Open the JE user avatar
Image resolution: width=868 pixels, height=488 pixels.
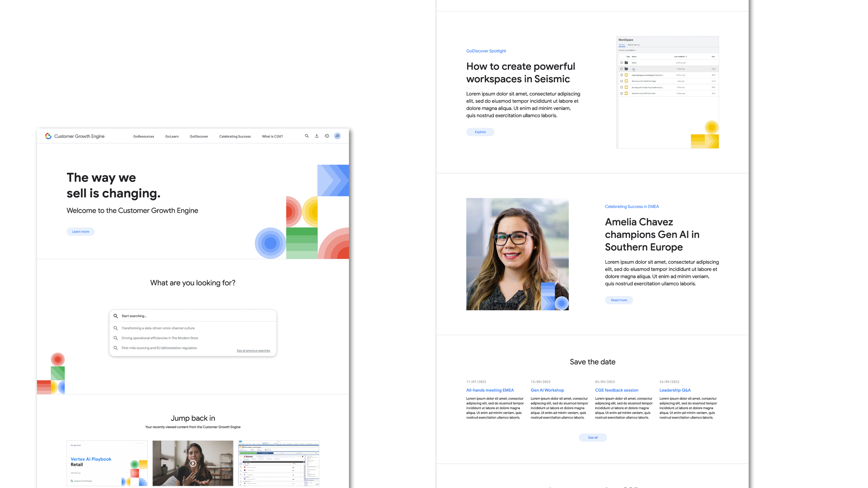[x=337, y=136]
